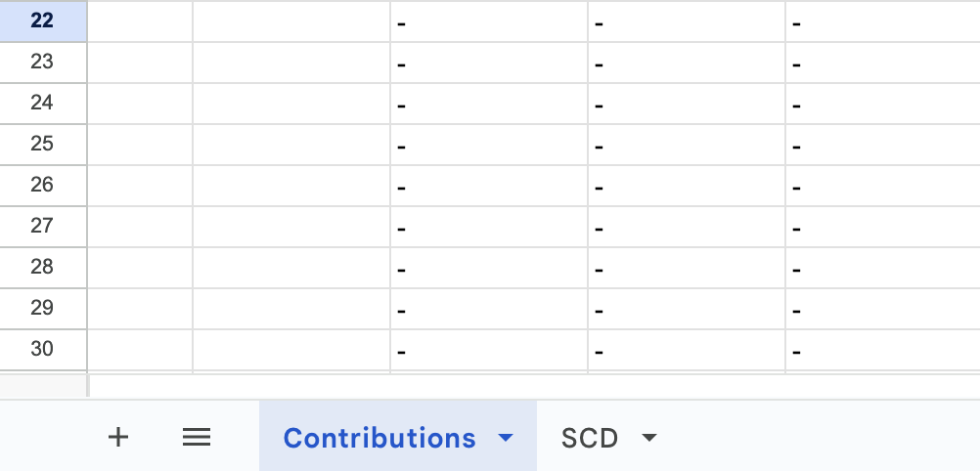980x471 pixels.
Task: Click last dash cell in row 26
Action: [x=882, y=186]
